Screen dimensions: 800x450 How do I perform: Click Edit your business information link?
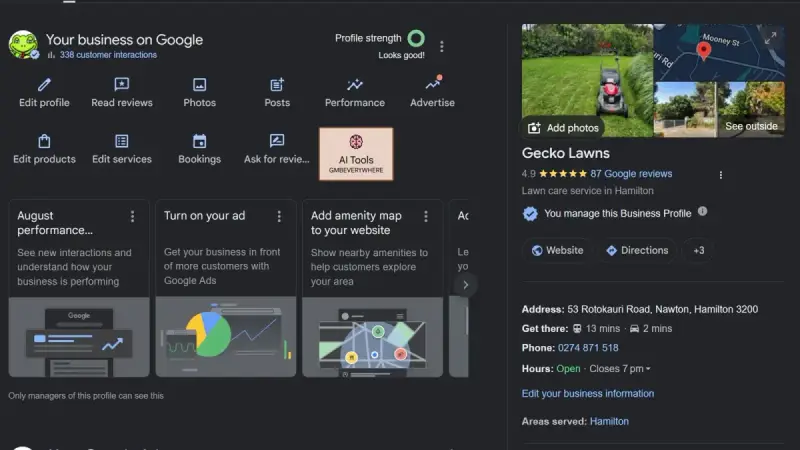point(588,393)
